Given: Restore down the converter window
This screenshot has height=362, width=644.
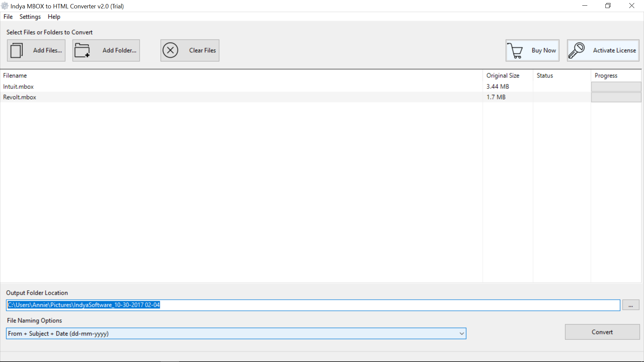Looking at the screenshot, I should point(608,6).
